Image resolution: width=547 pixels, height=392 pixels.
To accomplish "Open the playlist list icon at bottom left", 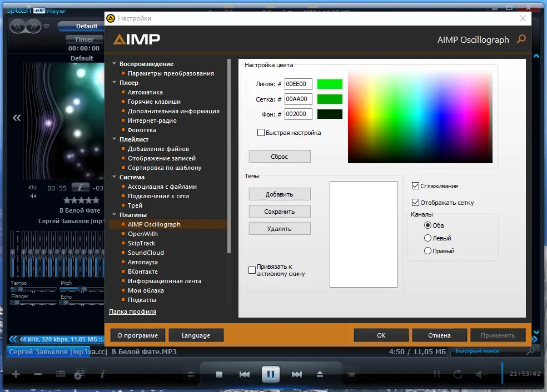I will coord(61,374).
